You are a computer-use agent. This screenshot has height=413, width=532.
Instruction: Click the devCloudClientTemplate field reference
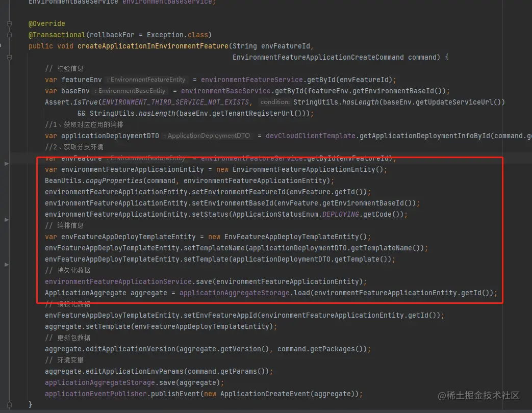(x=311, y=136)
